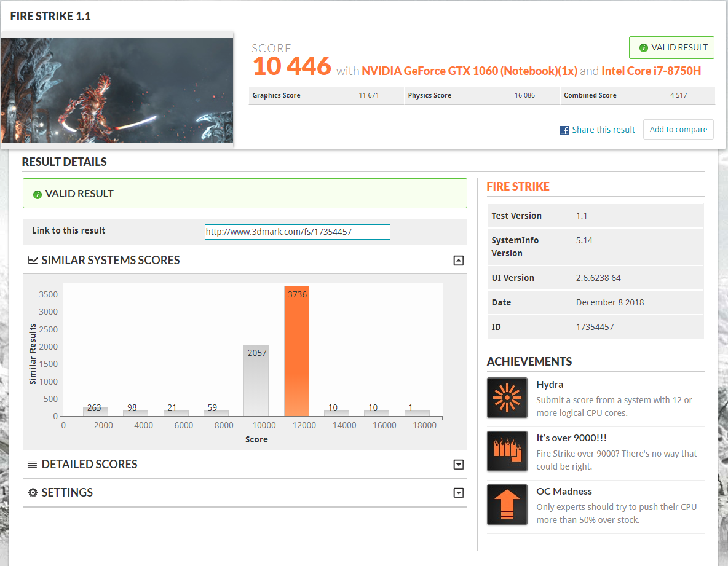Screen dimensions: 728x566
Task: Click the It's over 9000!!! title
Action: coord(571,438)
